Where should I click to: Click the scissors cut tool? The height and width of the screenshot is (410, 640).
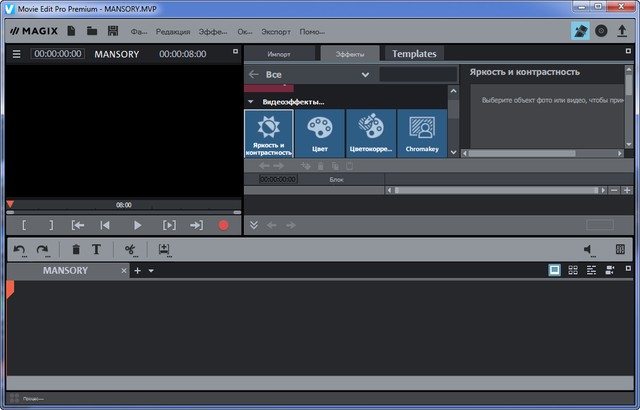coord(130,250)
